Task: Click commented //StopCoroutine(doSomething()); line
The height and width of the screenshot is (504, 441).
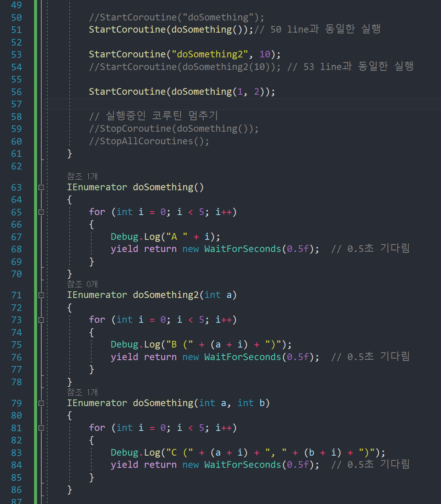Action: (174, 129)
